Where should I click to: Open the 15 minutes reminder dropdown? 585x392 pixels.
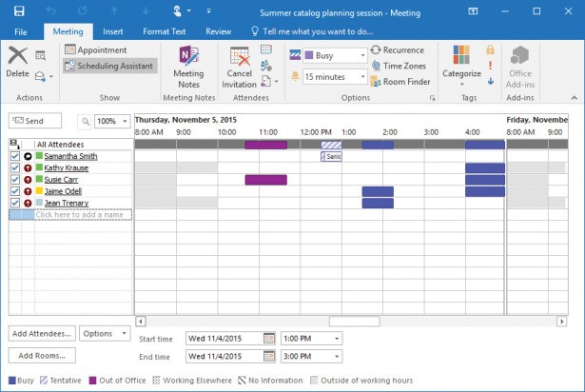click(x=362, y=76)
